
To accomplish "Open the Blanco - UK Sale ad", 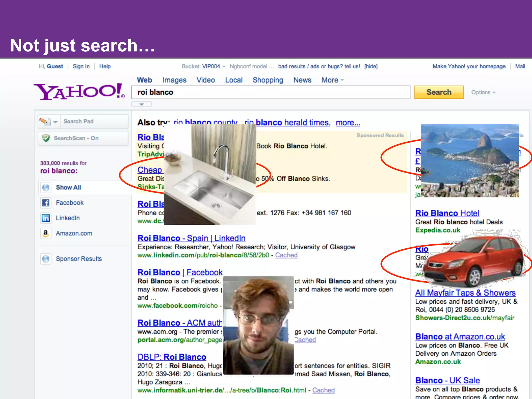I will pos(448,381).
